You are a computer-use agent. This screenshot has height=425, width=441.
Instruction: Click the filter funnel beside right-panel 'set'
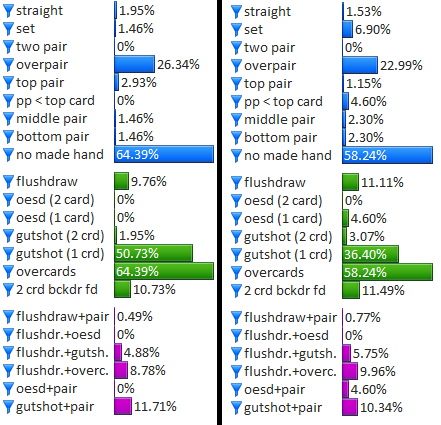point(236,30)
